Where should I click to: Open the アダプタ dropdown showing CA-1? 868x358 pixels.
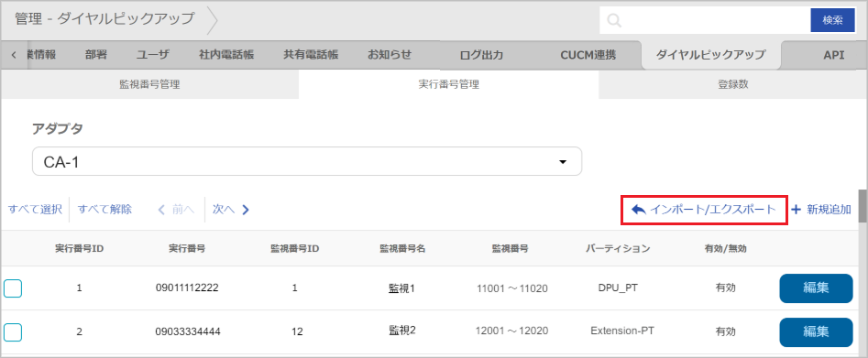[307, 161]
